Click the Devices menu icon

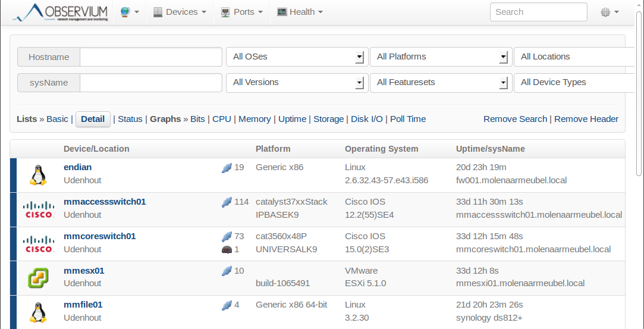pyautogui.click(x=158, y=12)
